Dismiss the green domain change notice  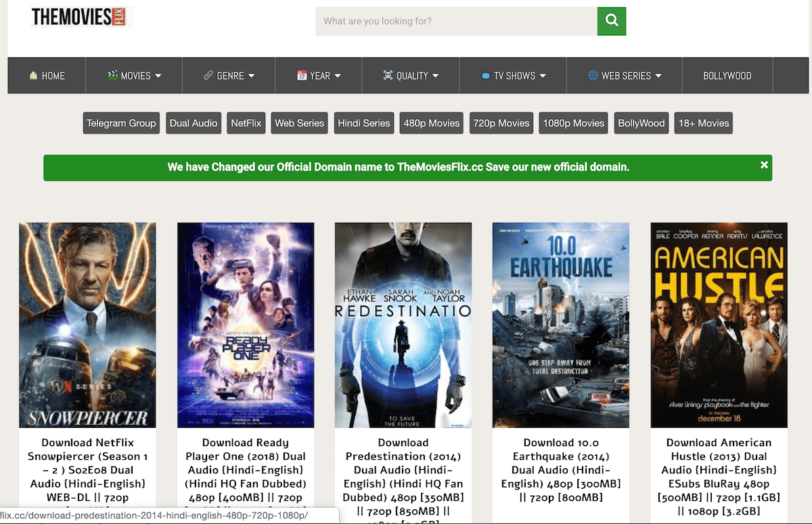point(764,165)
